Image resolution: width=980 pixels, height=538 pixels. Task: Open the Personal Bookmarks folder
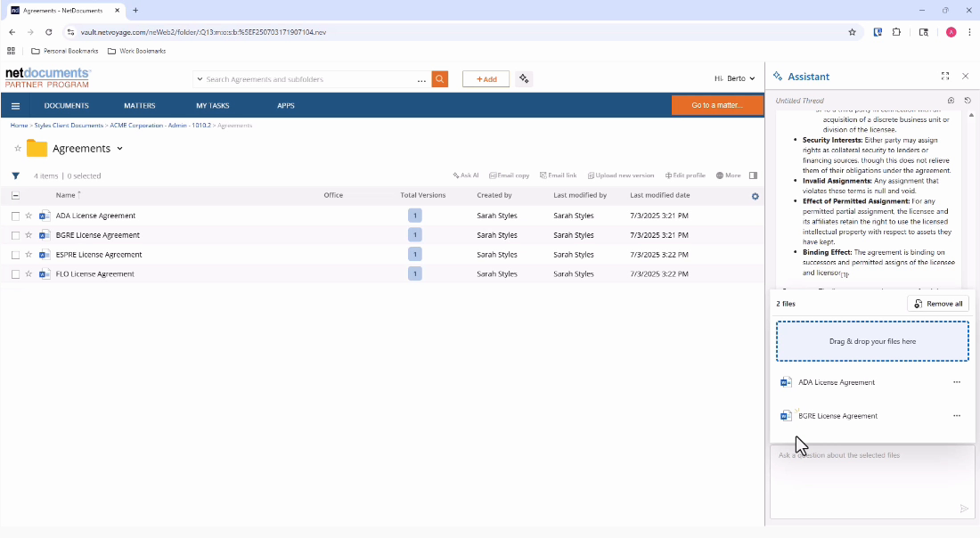(x=64, y=52)
